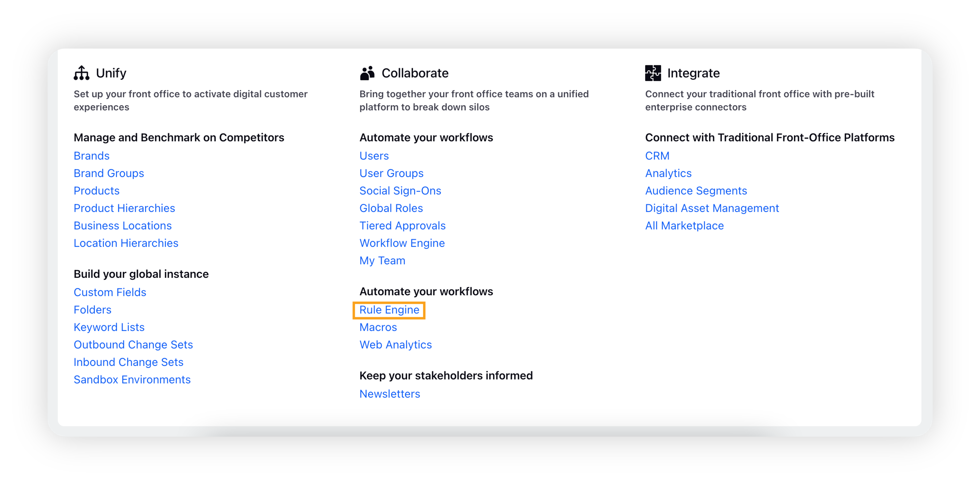
Task: Click the Collaborate section heading
Action: click(x=415, y=73)
